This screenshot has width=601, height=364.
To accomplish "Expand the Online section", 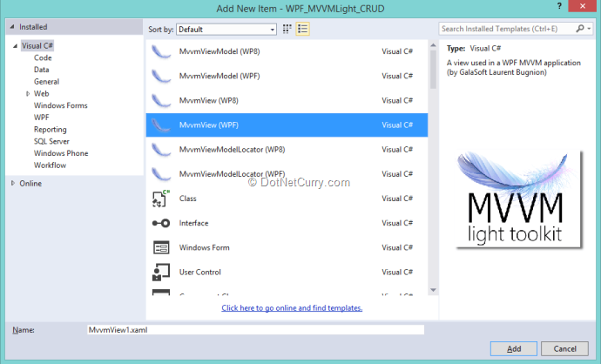I will [13, 183].
